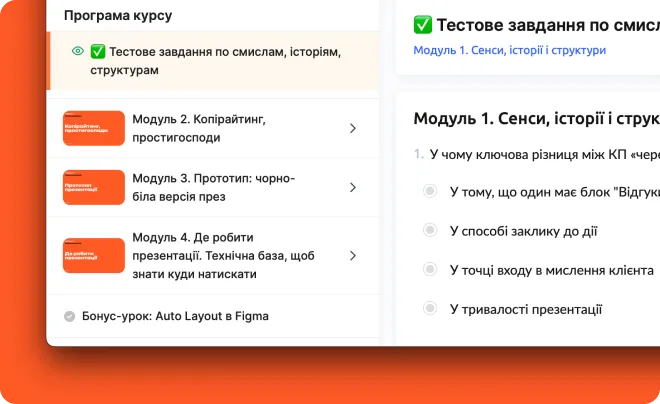Click green checkmark emoji in sidebar lesson
This screenshot has width=660, height=404.
pos(98,52)
